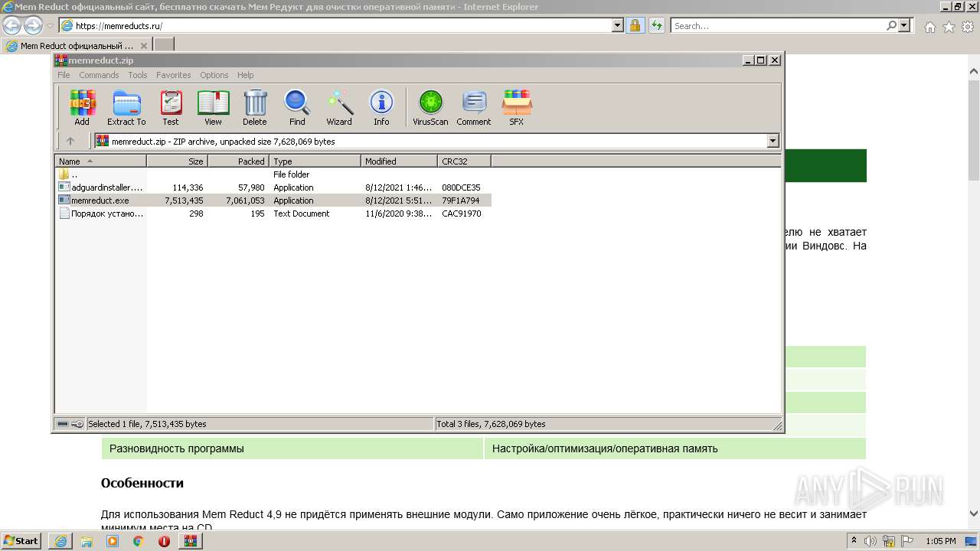Click the 7,513,435 size value
This screenshot has width=980, height=551.
[x=184, y=201]
